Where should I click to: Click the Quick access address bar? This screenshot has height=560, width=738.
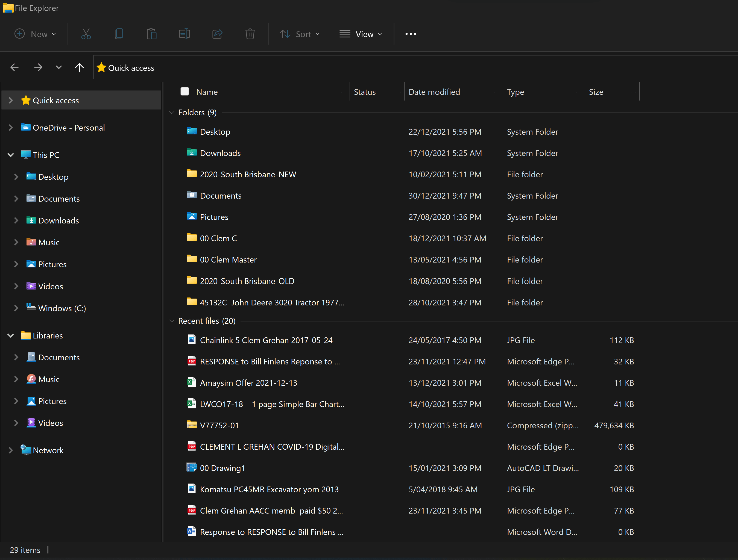(x=415, y=68)
